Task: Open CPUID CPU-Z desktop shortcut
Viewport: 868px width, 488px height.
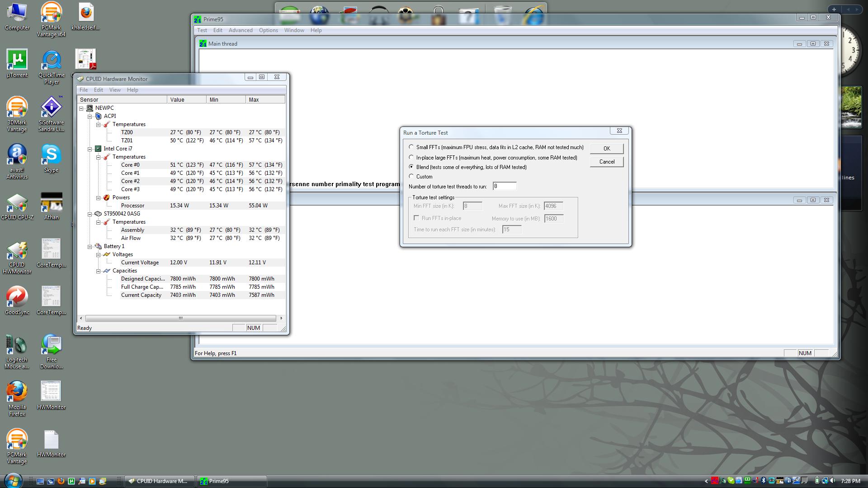Action: pyautogui.click(x=17, y=206)
